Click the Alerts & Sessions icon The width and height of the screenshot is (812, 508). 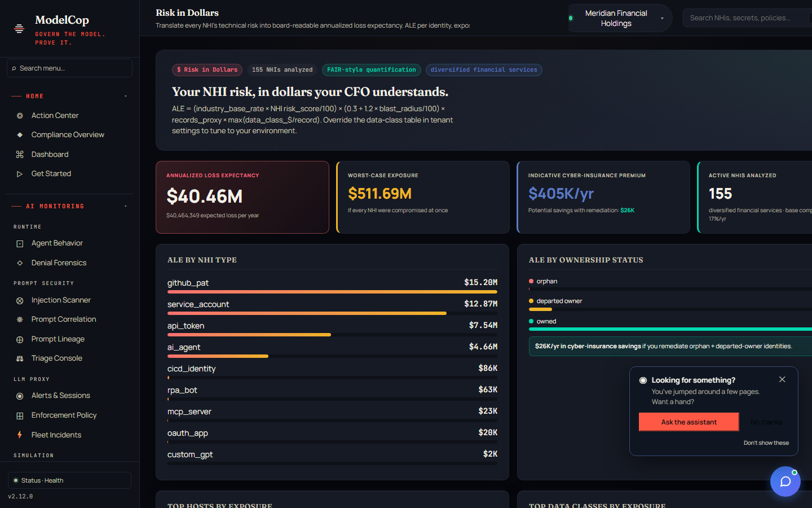[x=20, y=396]
